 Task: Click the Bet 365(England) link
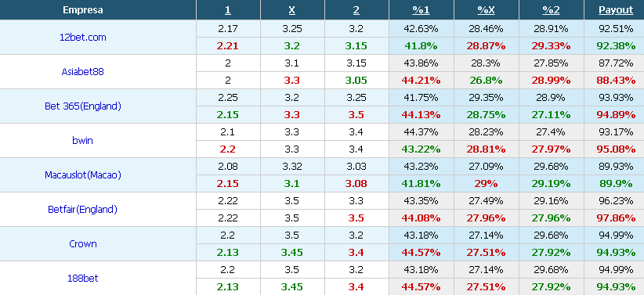pos(82,106)
